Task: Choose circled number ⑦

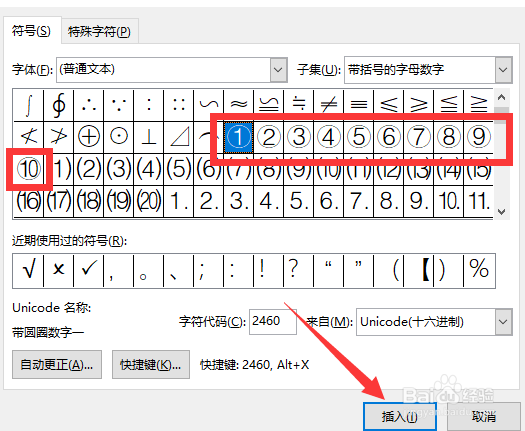Action: [419, 137]
